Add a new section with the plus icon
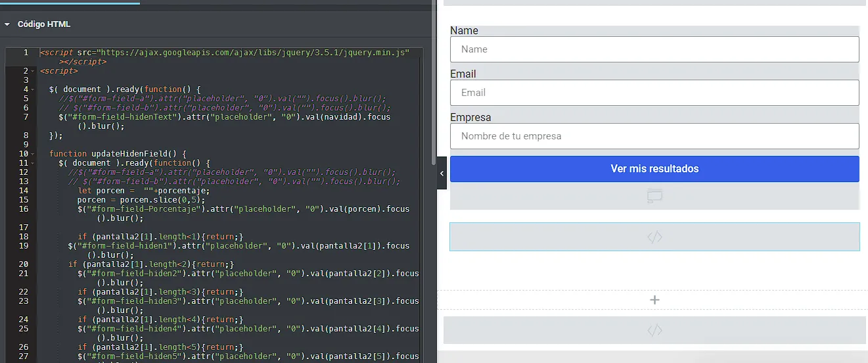868x363 pixels. [654, 300]
